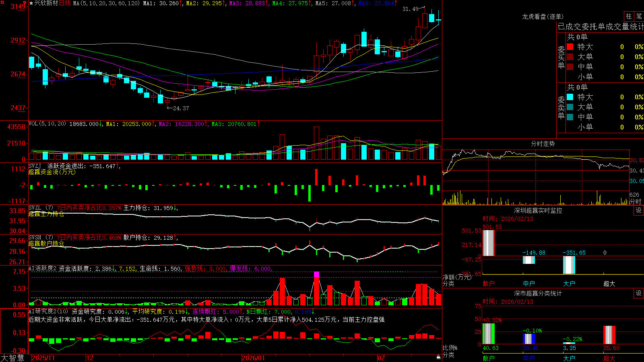Open 设 settings for 深圳超赢实时监控
The image size is (644, 362).
pyautogui.click(x=639, y=210)
